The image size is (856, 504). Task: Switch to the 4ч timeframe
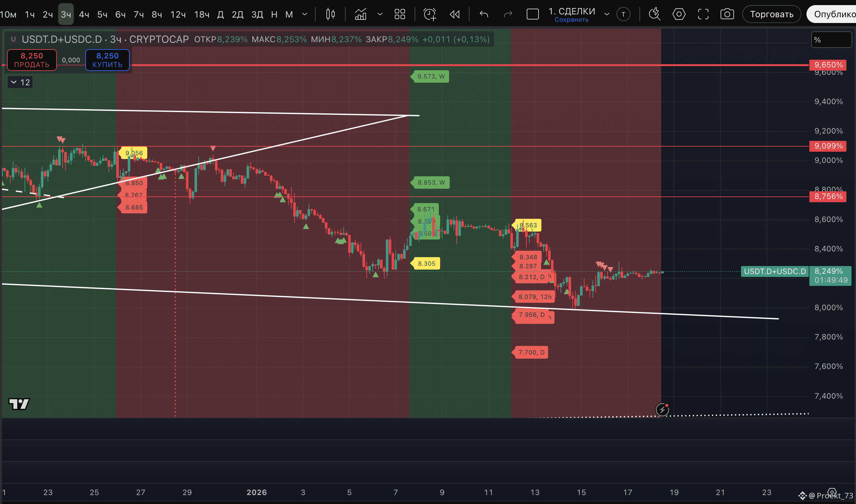84,14
